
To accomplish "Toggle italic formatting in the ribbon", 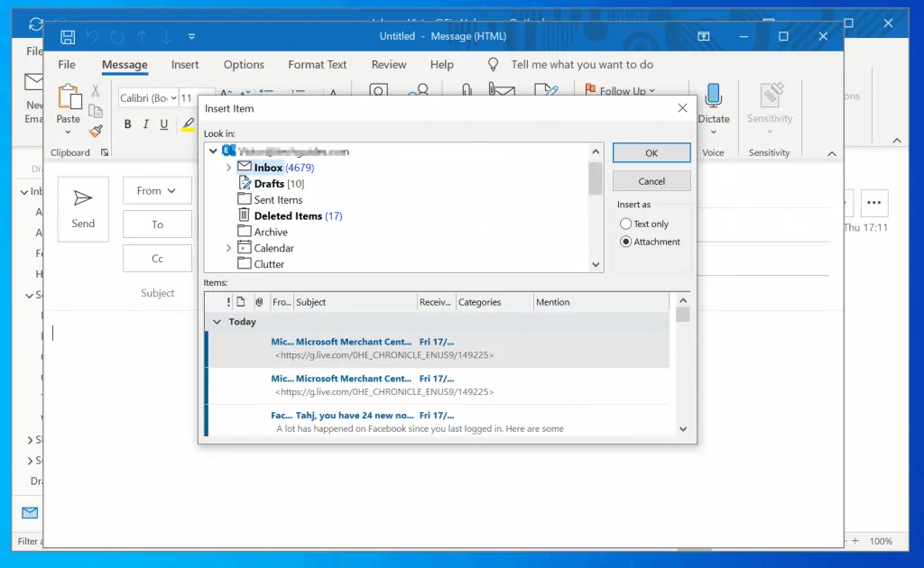I will [x=146, y=124].
